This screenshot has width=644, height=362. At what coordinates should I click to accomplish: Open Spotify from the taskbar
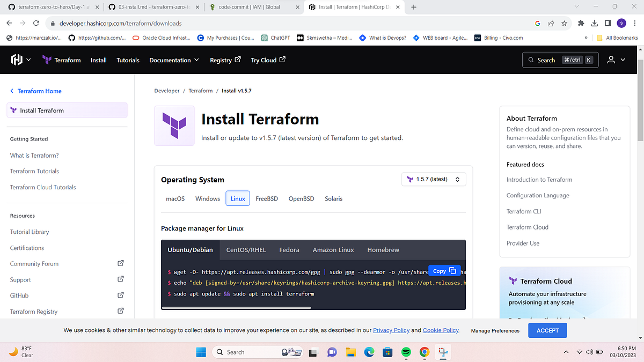406,352
